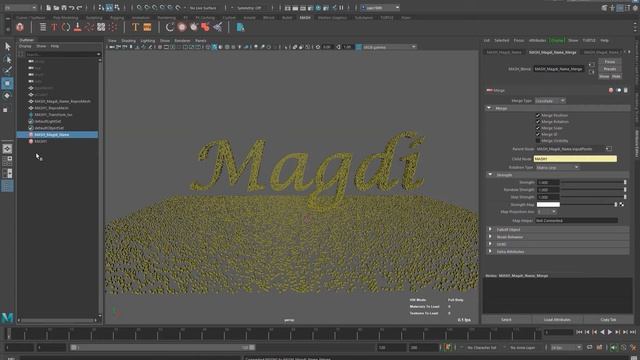Adjust the Strength slider handle

tap(625, 182)
